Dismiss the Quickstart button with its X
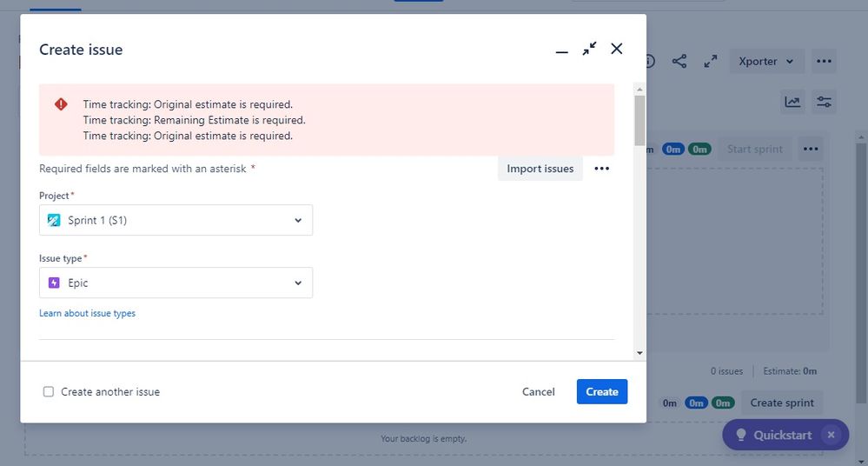 click(831, 435)
